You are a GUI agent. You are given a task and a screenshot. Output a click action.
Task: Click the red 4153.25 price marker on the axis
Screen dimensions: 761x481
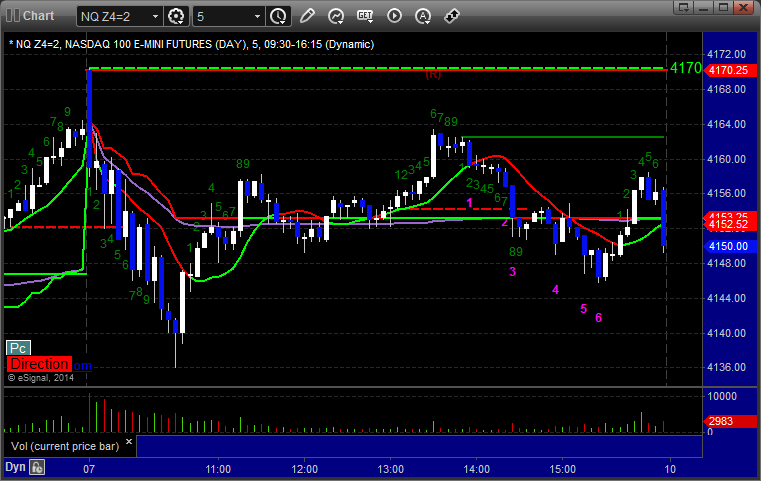tap(729, 216)
